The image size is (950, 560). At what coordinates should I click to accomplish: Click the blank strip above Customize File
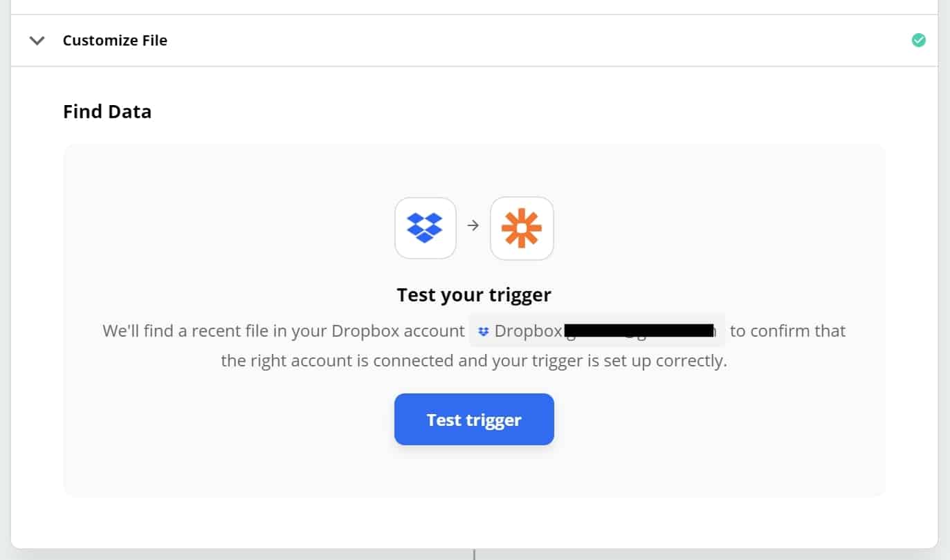pyautogui.click(x=474, y=7)
